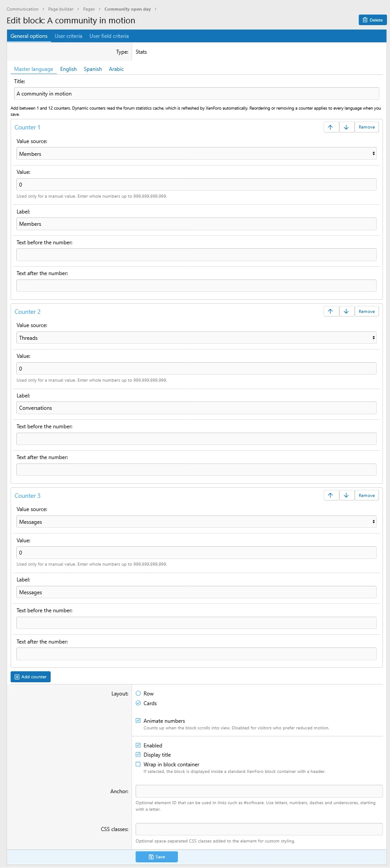
Task: Click the Counter 2 heading text
Action: tap(27, 312)
